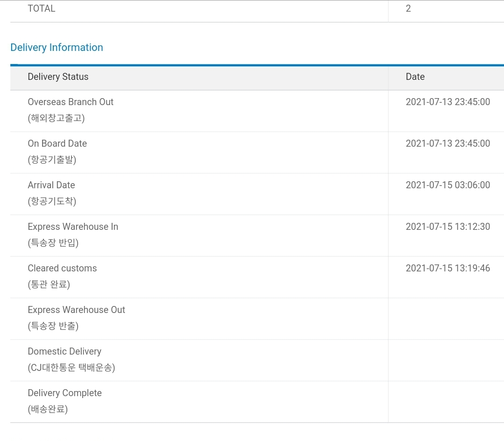Click the TOTAL row label
This screenshot has height=441, width=504.
[42, 9]
